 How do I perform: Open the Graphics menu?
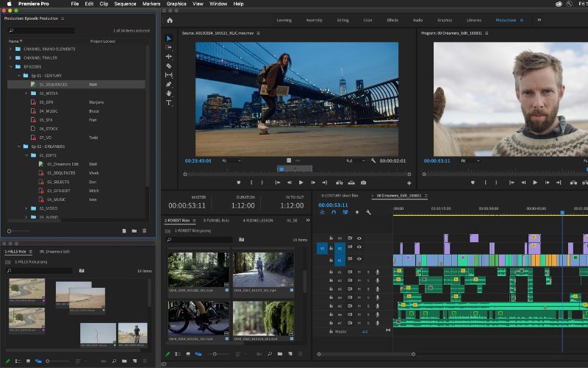(x=176, y=4)
